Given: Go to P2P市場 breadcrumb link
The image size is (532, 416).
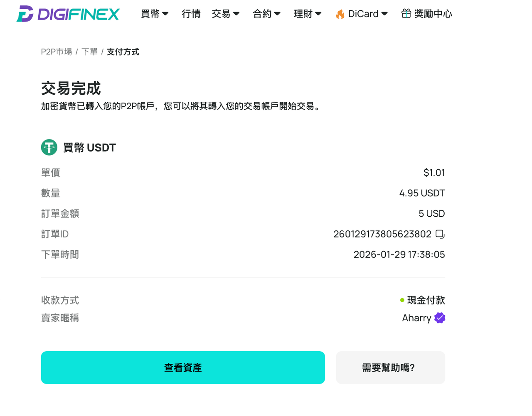Looking at the screenshot, I should 57,52.
